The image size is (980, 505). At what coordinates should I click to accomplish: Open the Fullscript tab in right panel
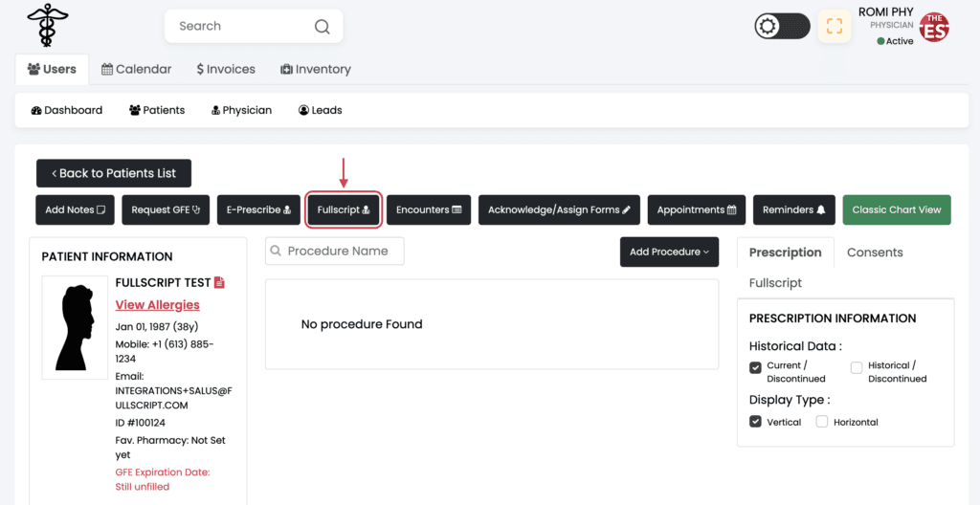775,283
